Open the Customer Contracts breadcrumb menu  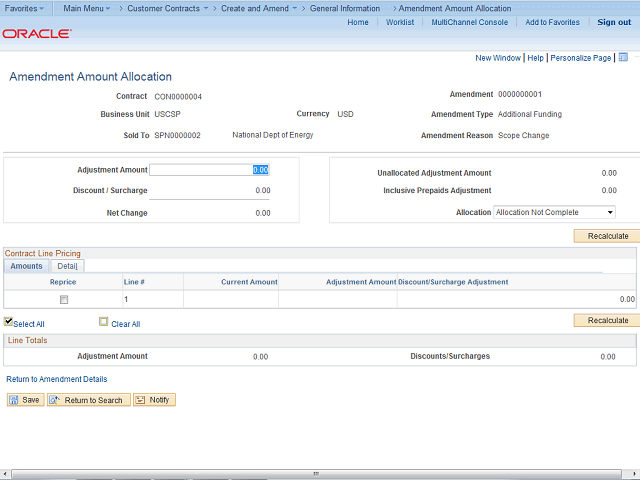(x=167, y=8)
